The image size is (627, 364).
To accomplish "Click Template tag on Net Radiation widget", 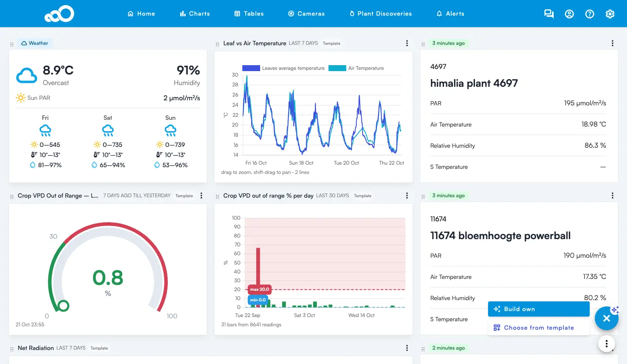I will pos(99,348).
